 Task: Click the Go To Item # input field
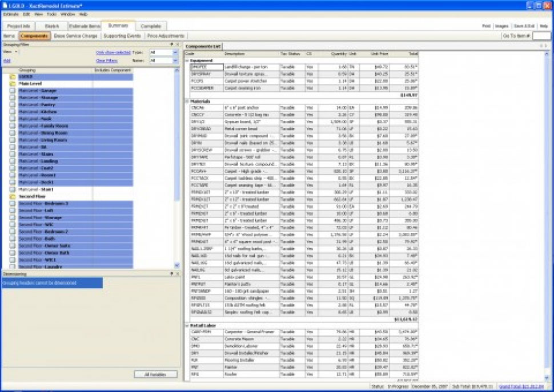[541, 36]
